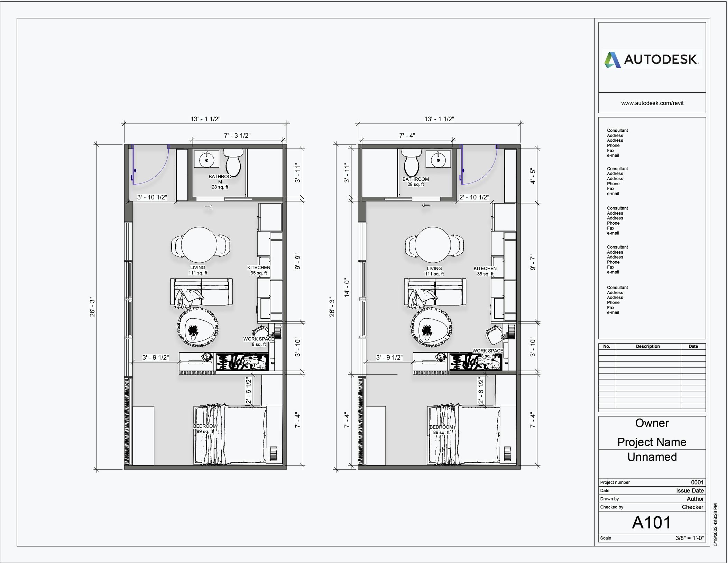Select the 26' - 3" dimension on left plan
The width and height of the screenshot is (728, 563).
pos(92,307)
